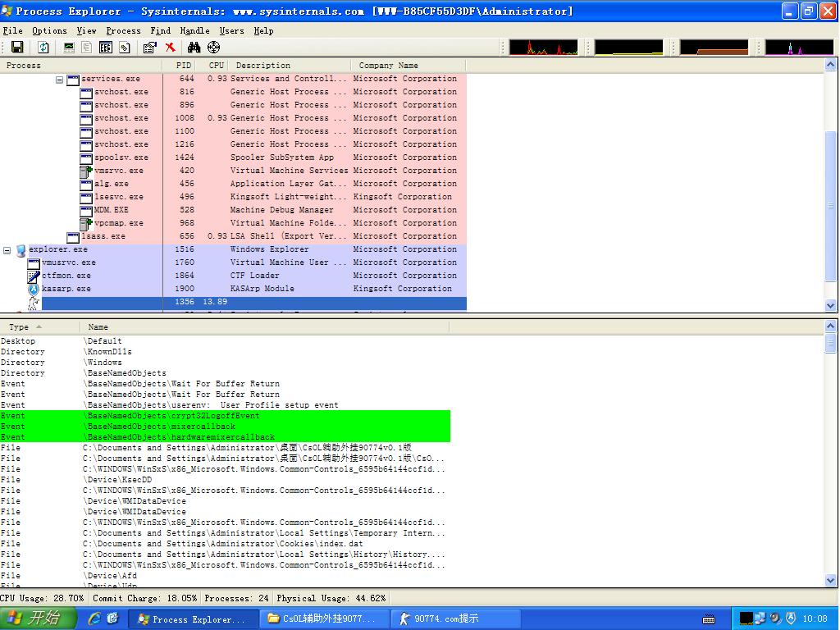Click the Kingsoft shield tray icon
Image resolution: width=840 pixels, height=630 pixels.
point(790,619)
